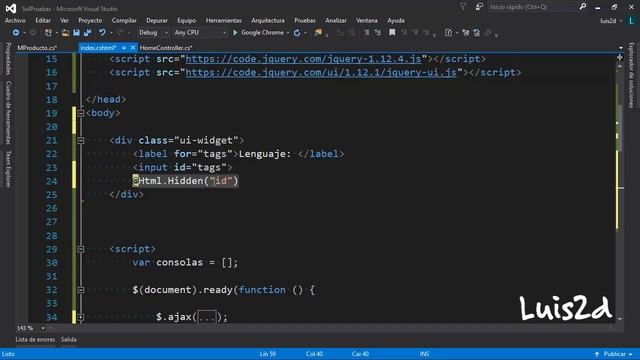Close the index.cshtml tab
The image size is (640, 360).
point(133,48)
